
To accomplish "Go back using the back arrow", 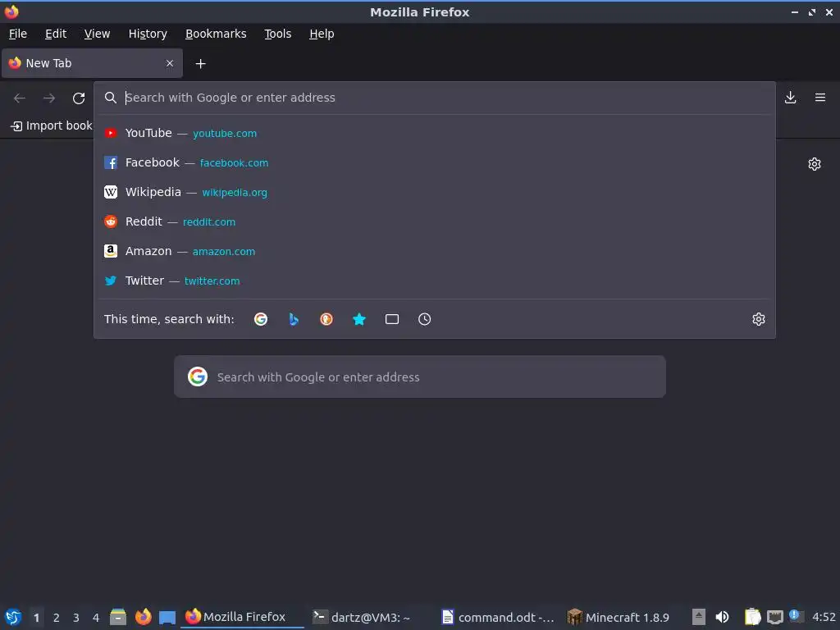I will click(x=20, y=98).
